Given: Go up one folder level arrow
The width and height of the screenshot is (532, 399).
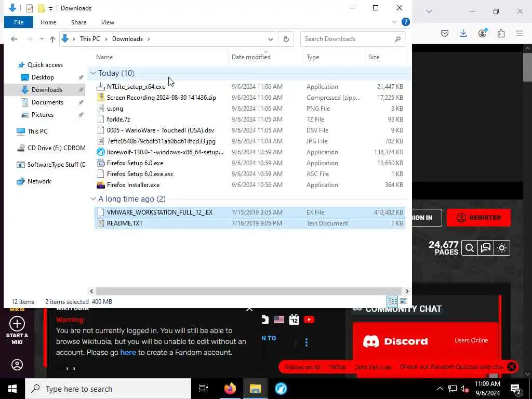Looking at the screenshot, I should click(x=52, y=39).
